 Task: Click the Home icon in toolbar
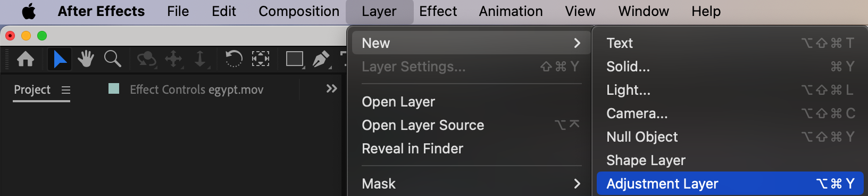(26, 59)
